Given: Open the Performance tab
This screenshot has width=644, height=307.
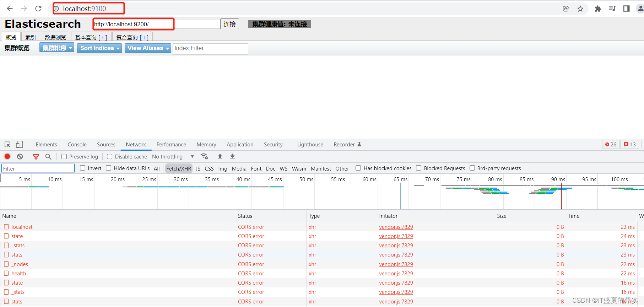Looking at the screenshot, I should (x=171, y=145).
